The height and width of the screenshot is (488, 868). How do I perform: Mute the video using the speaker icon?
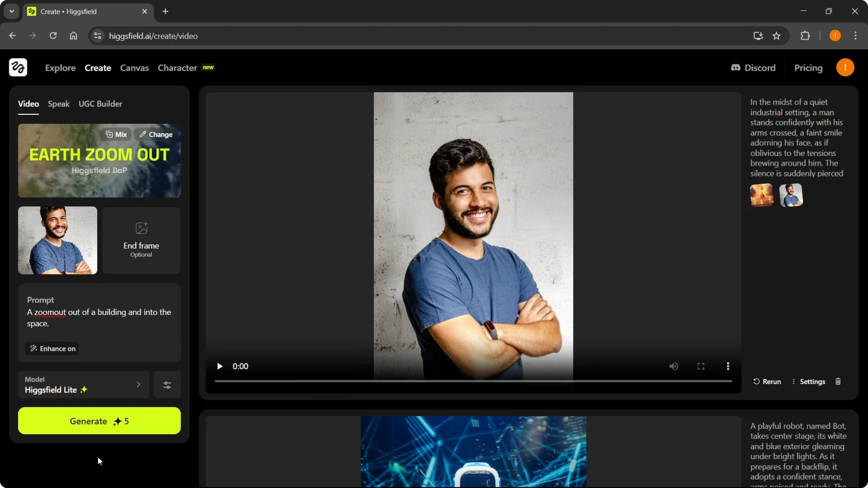coord(674,366)
